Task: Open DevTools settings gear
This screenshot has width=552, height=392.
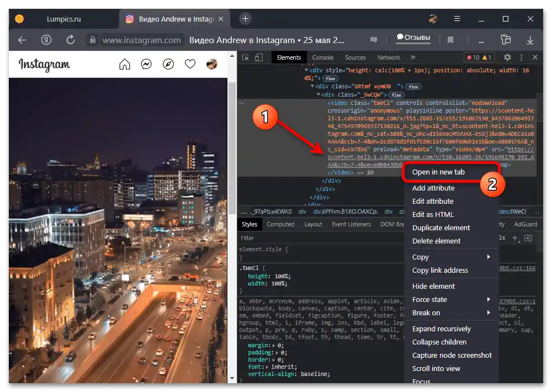Action: (x=507, y=57)
